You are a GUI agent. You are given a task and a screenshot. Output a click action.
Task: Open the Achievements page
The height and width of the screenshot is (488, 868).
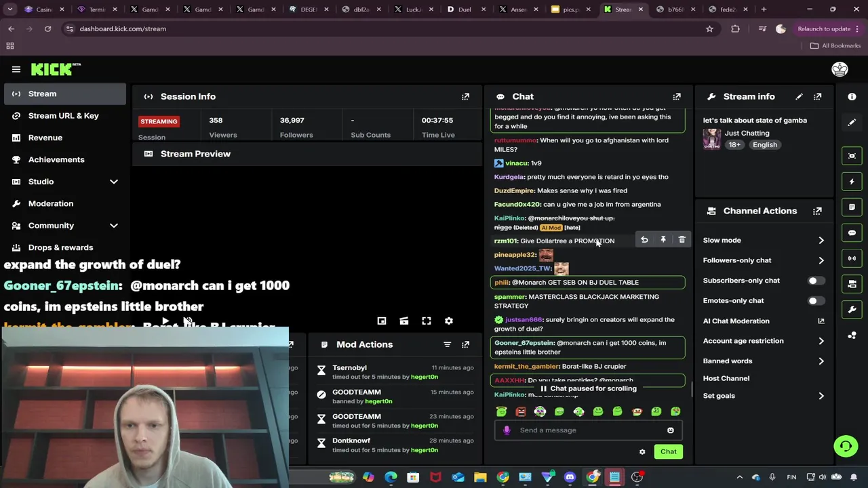click(x=65, y=160)
